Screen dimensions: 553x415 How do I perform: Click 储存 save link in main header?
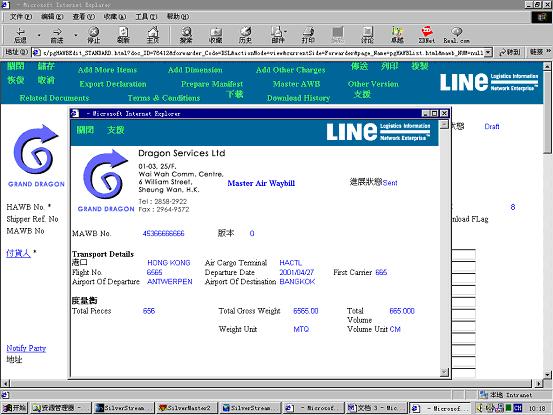pyautogui.click(x=46, y=66)
